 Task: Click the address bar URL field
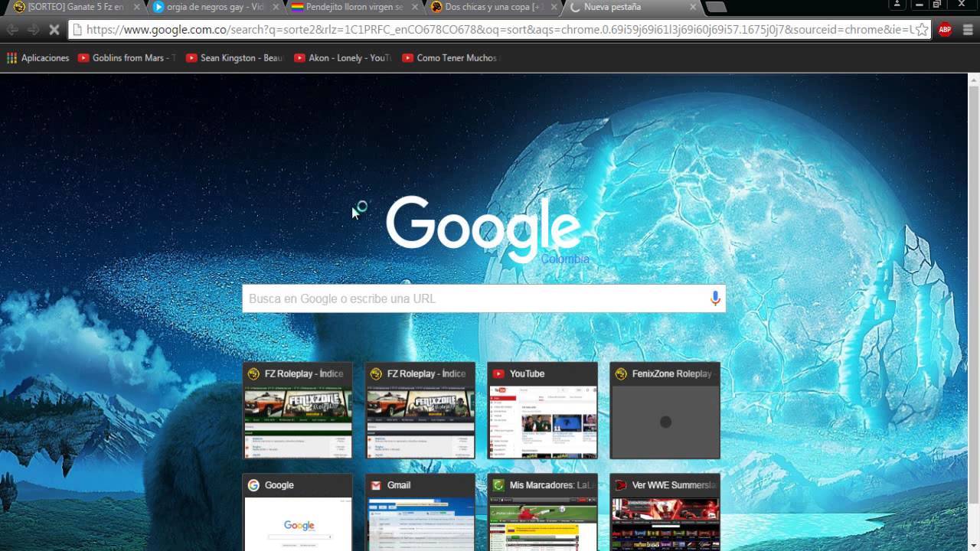point(498,30)
